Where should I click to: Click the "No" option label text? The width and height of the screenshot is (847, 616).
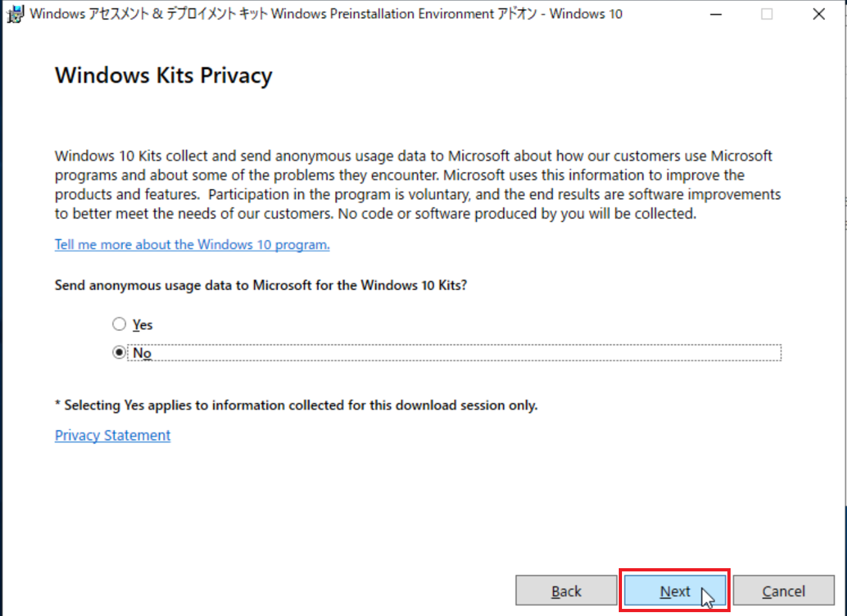pos(142,353)
